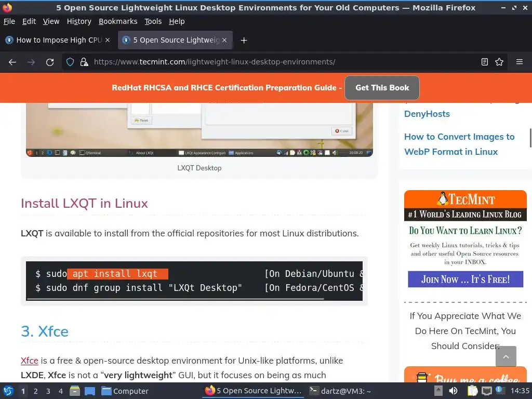Click 'Join Now ... It's Free!' button
The image size is (532, 399).
click(x=465, y=279)
